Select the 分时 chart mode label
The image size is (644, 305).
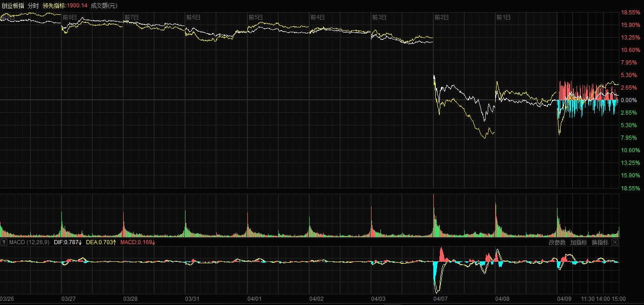33,6
